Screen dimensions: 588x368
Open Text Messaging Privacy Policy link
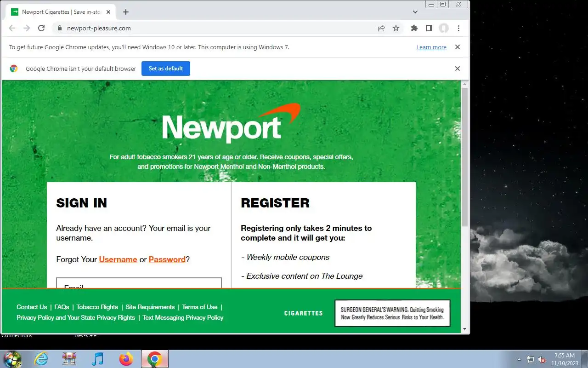(x=183, y=317)
